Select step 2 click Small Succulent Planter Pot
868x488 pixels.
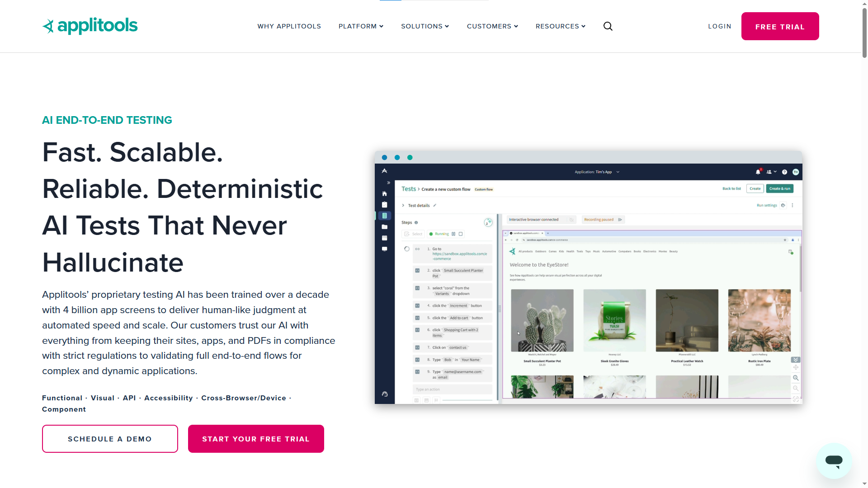click(x=452, y=273)
